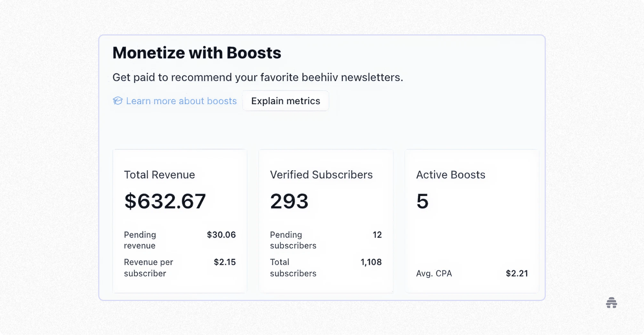Click the Active Boosts card title label
The width and height of the screenshot is (644, 335).
(450, 175)
